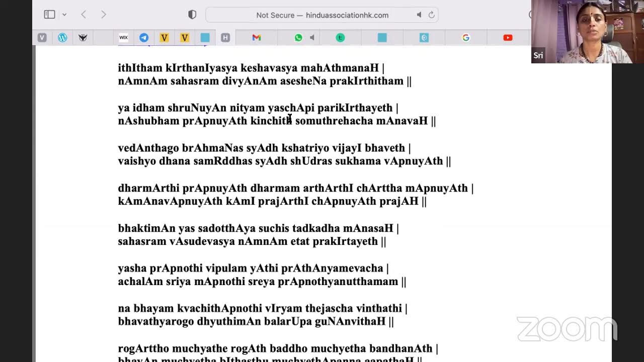The image size is (644, 362).
Task: Open the WordPress pinned tab
Action: point(62,38)
